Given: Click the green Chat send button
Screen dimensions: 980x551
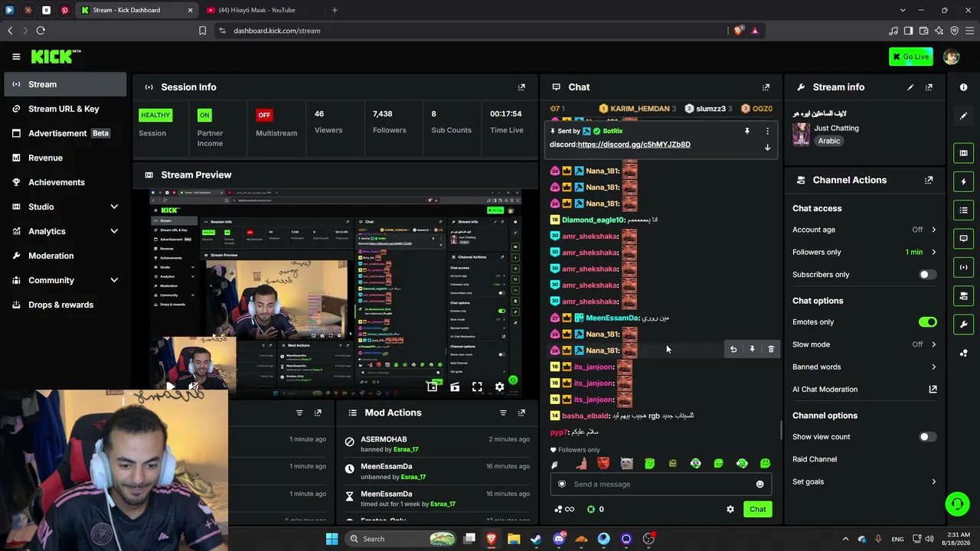Looking at the screenshot, I should 757,510.
